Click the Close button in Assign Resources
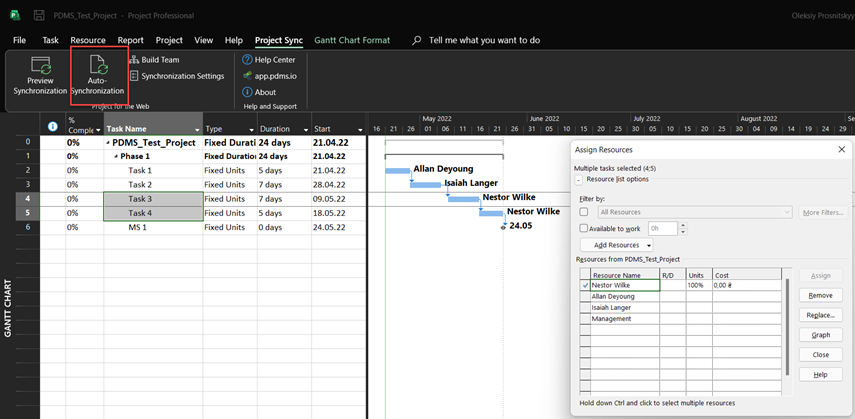 coord(821,355)
